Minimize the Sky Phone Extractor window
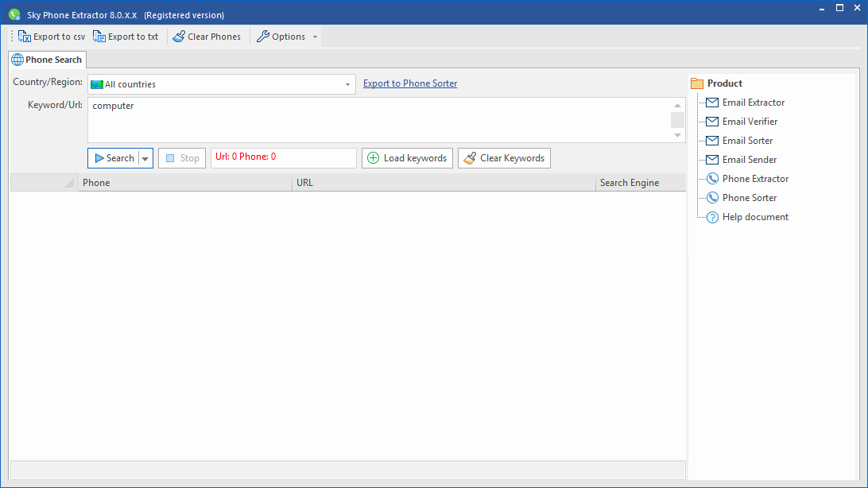This screenshot has width=868, height=488. [822, 8]
